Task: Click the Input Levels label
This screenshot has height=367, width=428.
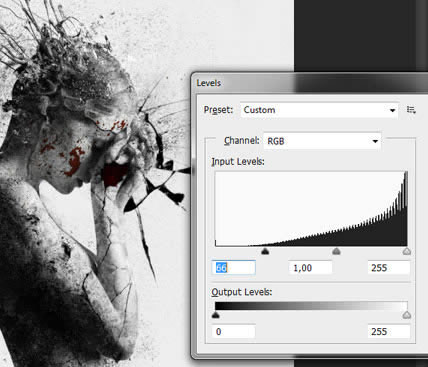Action: [x=238, y=162]
